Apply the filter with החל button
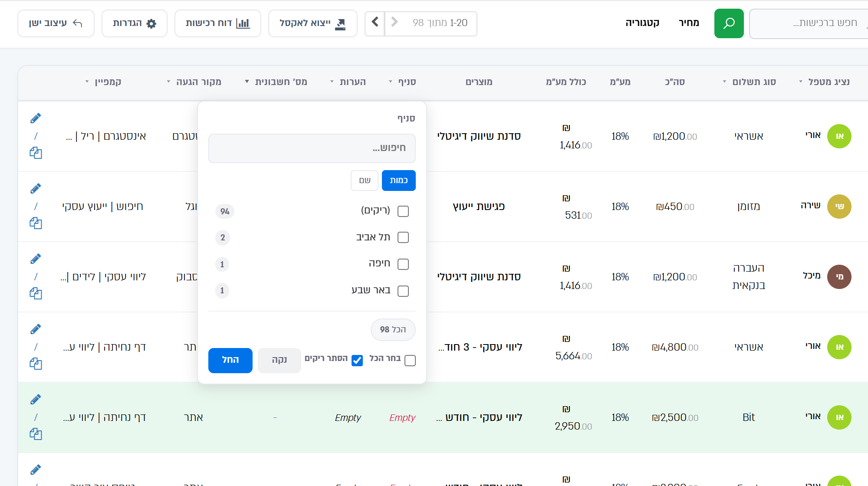The width and height of the screenshot is (868, 486). point(230,360)
